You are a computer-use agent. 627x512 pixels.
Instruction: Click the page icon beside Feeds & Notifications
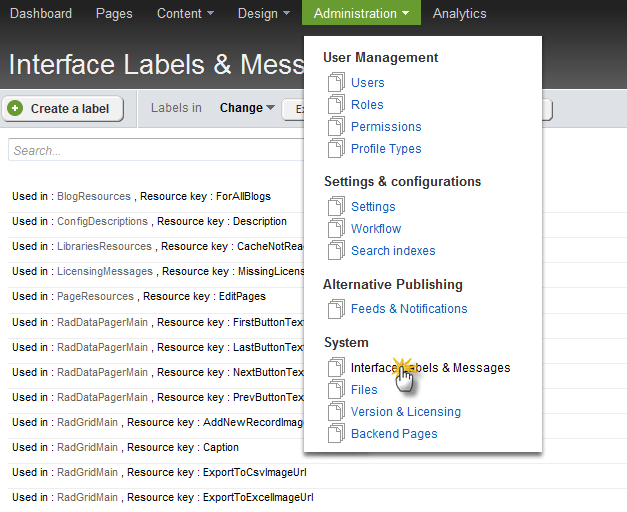336,309
